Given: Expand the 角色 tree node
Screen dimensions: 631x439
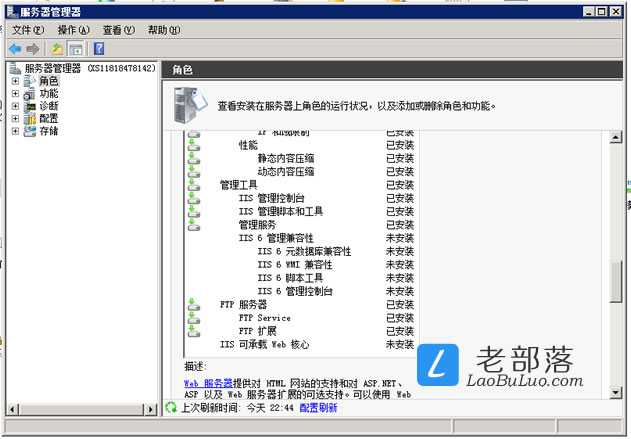Looking at the screenshot, I should pos(15,81).
